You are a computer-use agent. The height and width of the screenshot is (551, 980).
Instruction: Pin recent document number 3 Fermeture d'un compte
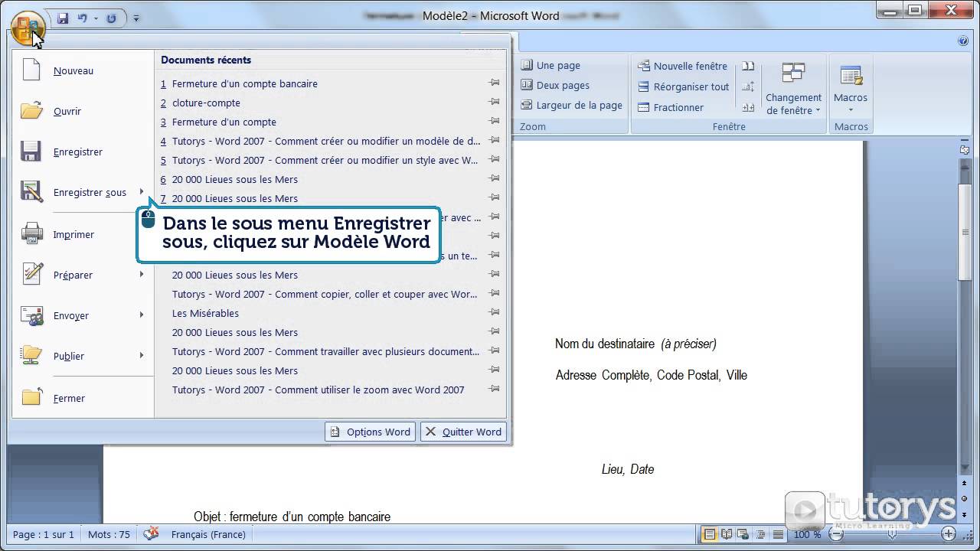(x=495, y=121)
